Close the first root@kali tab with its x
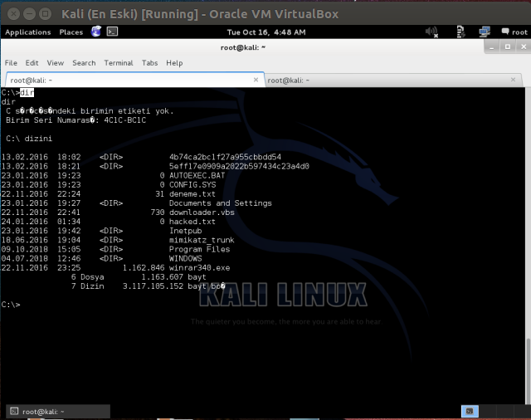Viewport: 531px width, 420px height. tap(256, 80)
